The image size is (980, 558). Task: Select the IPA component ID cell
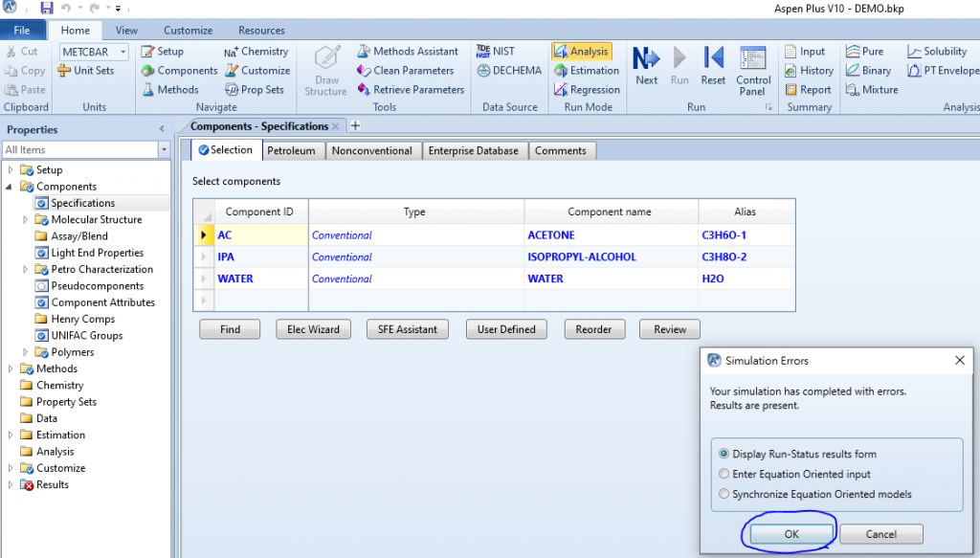[x=261, y=257]
